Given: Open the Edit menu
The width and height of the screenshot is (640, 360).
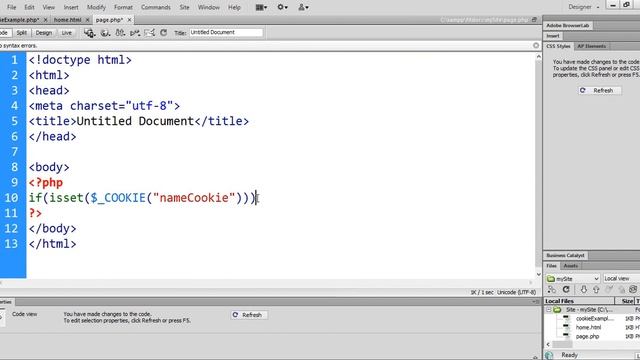Looking at the screenshot, I should click(29, 7).
